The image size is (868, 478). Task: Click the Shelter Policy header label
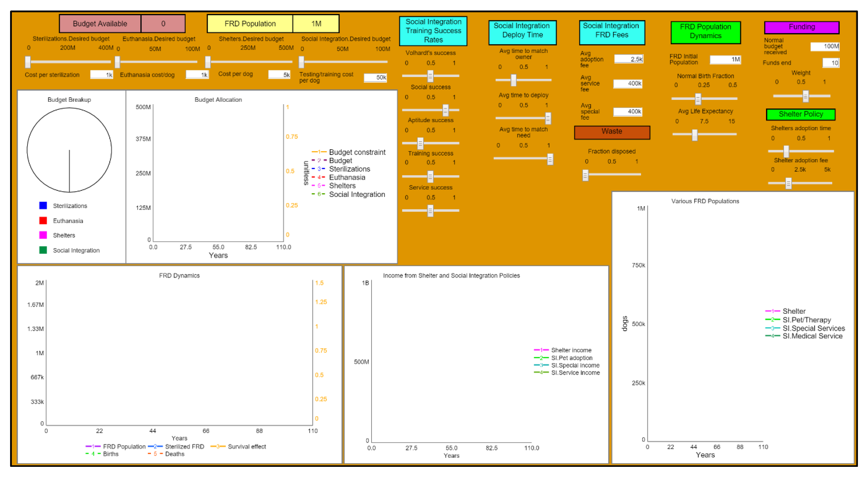pyautogui.click(x=801, y=114)
